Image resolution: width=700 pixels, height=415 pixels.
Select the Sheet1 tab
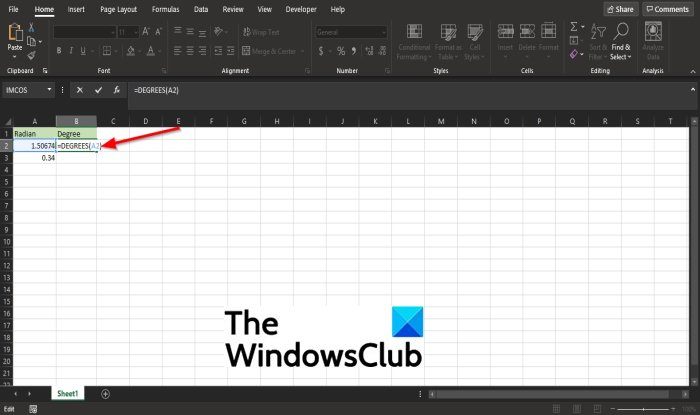pyautogui.click(x=67, y=394)
